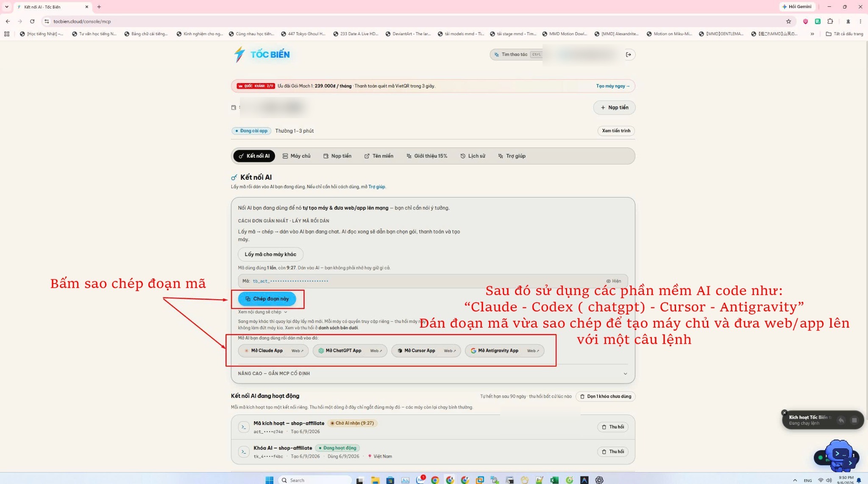Open Zalo from the taskbar
868x484 pixels.
(x=420, y=480)
